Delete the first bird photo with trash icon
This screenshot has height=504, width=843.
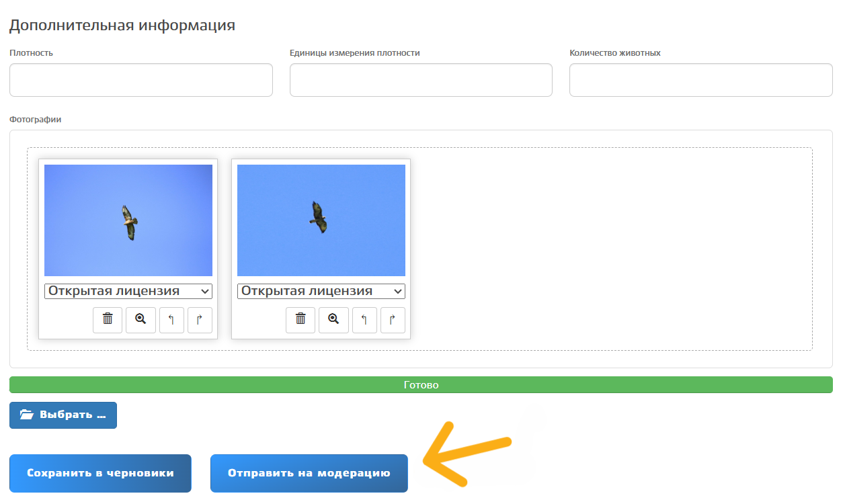108,320
